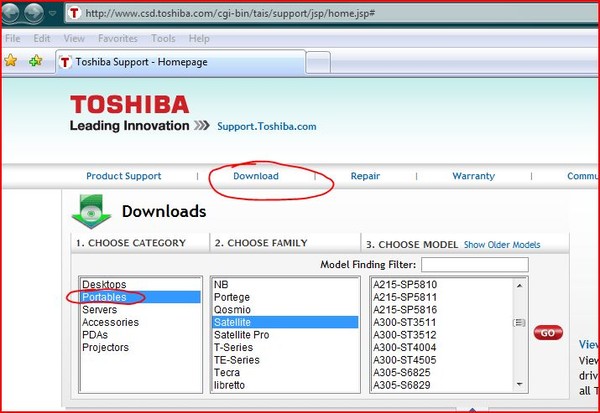Open the Edit menu
Viewport: 600px width, 413px height.
(x=42, y=38)
